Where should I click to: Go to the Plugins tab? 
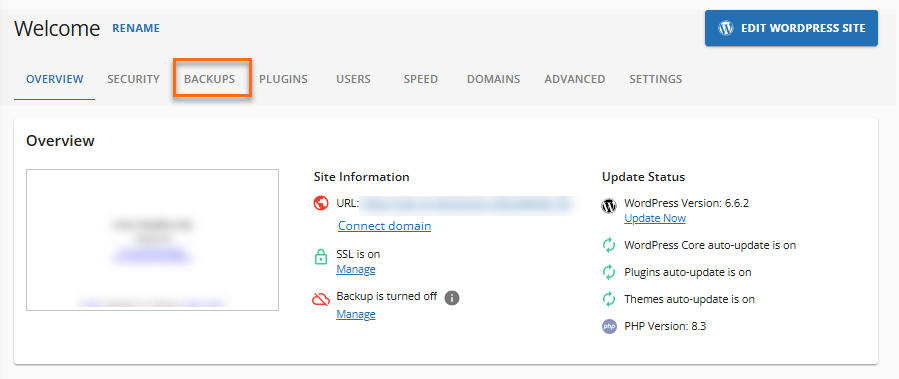[x=283, y=79]
